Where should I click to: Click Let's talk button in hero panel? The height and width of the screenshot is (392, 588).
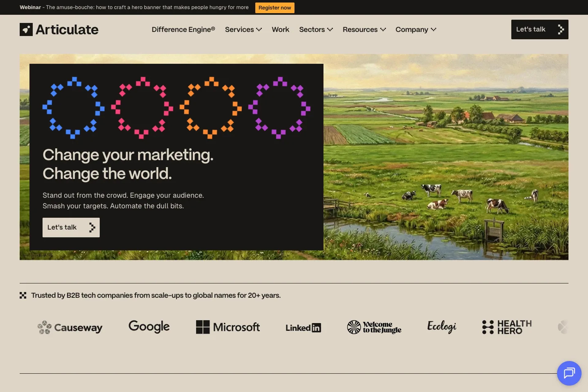71,227
